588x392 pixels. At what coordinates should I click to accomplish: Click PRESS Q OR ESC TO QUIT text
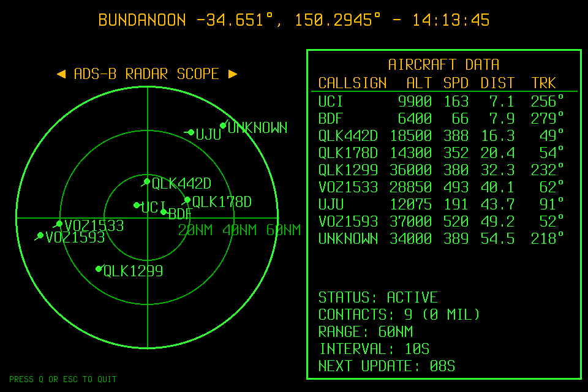pyautogui.click(x=64, y=379)
